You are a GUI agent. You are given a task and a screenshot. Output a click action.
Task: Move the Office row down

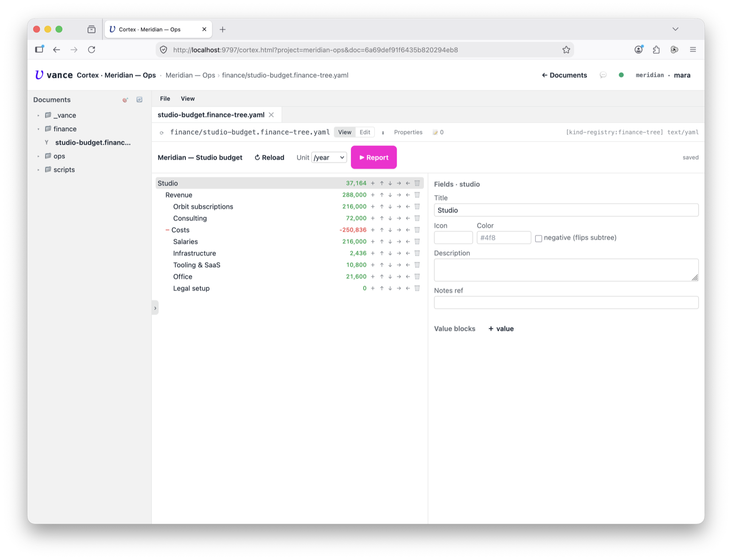point(390,276)
